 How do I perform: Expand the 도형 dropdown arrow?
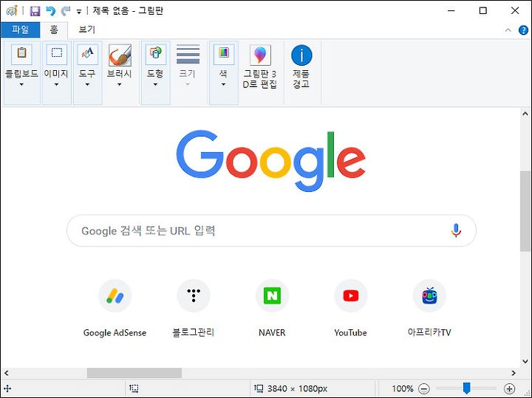[x=155, y=84]
